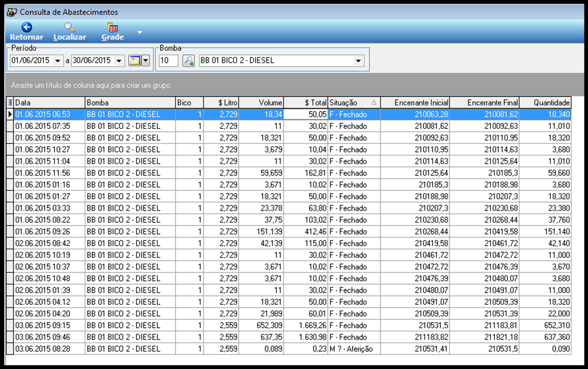Open the BB 01 BICO 2 - DIESEL combo box
This screenshot has width=588, height=369.
tap(281, 61)
